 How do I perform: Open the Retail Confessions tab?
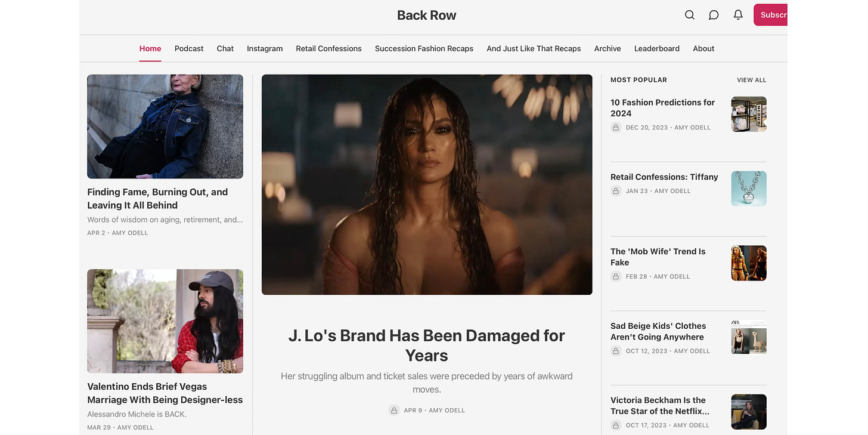click(328, 48)
